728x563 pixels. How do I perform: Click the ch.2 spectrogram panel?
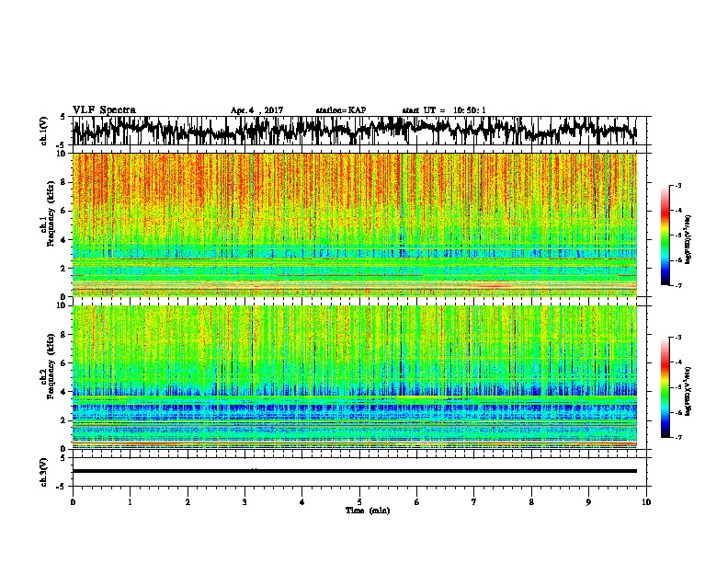[x=355, y=377]
